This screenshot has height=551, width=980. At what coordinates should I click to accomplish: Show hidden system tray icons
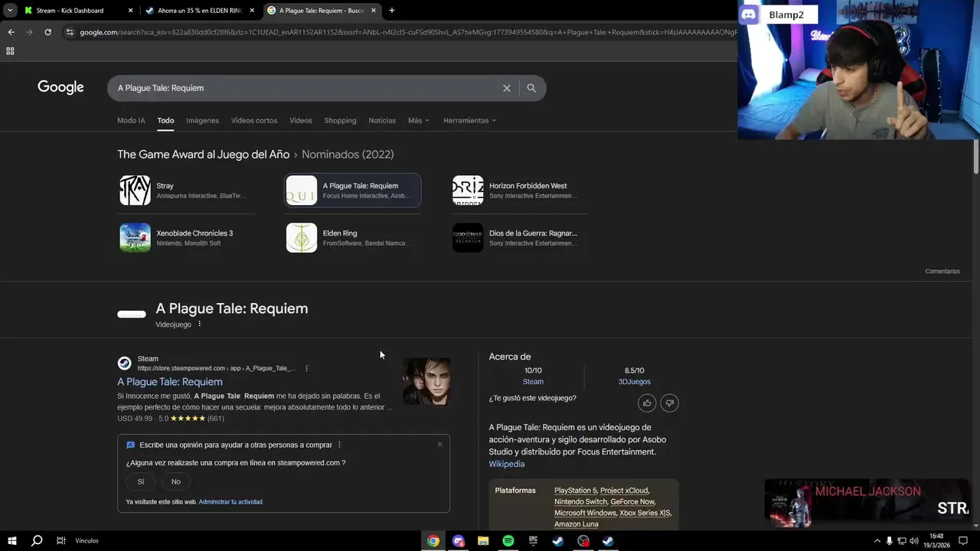pos(877,540)
